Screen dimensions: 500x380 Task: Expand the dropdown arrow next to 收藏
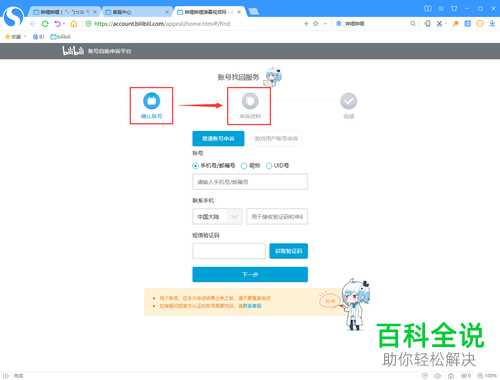tap(25, 37)
